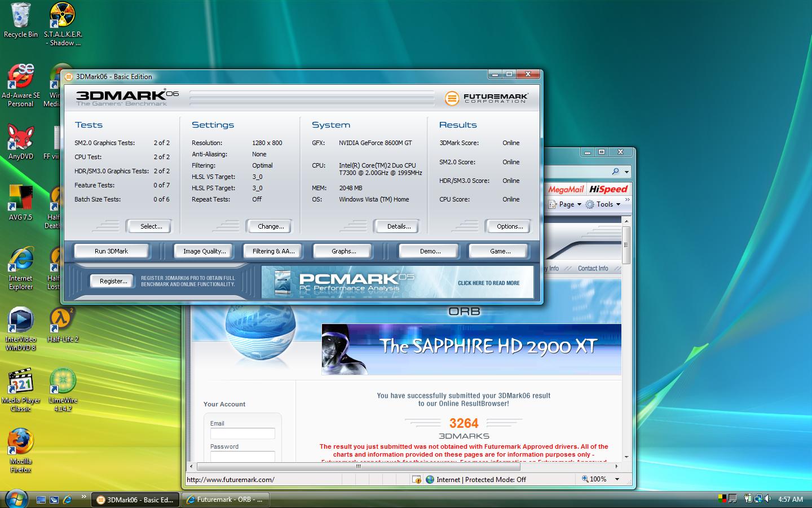
Task: Open the InterVideo WinDVD 8 icon
Action: 21,329
